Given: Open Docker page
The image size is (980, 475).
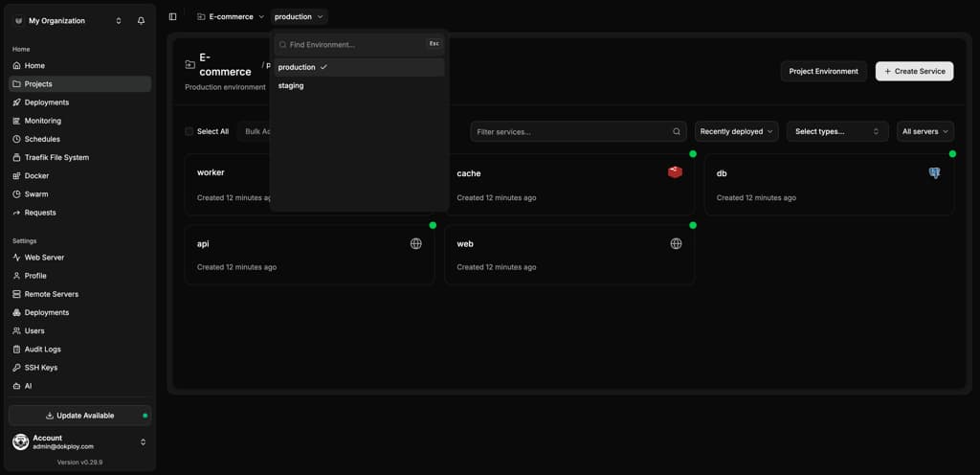Looking at the screenshot, I should pos(80,175).
